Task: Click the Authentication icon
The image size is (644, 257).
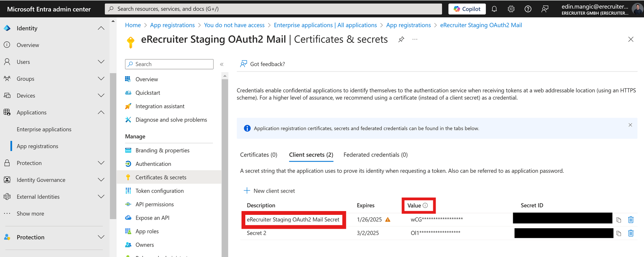Action: click(x=128, y=164)
